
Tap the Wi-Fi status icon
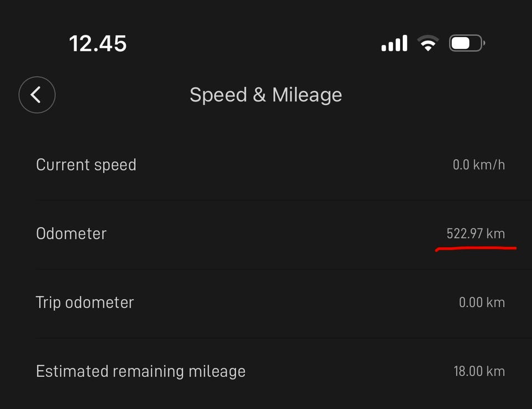coord(427,43)
